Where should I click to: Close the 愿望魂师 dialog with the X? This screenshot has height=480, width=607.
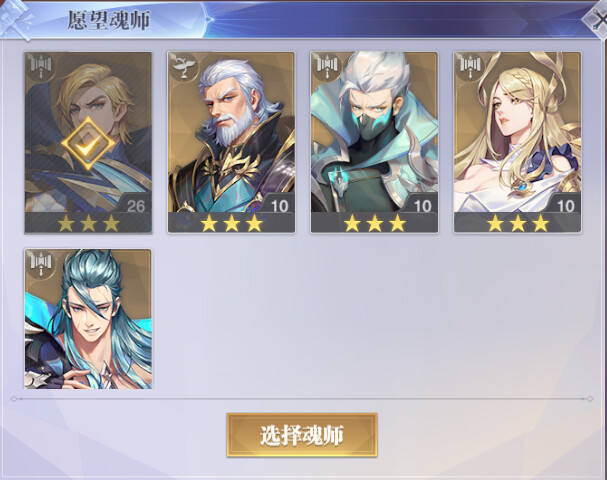point(596,20)
